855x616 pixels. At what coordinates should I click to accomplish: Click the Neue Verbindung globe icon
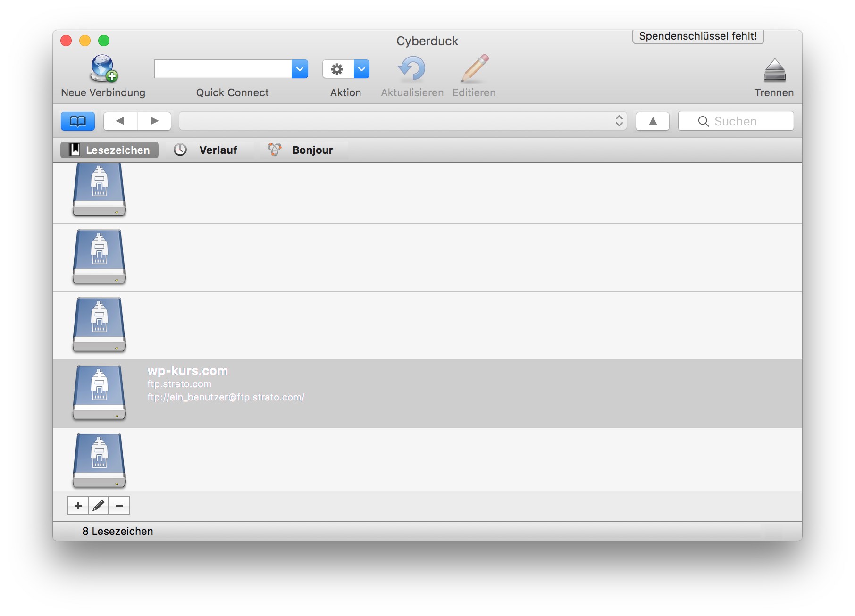(103, 68)
